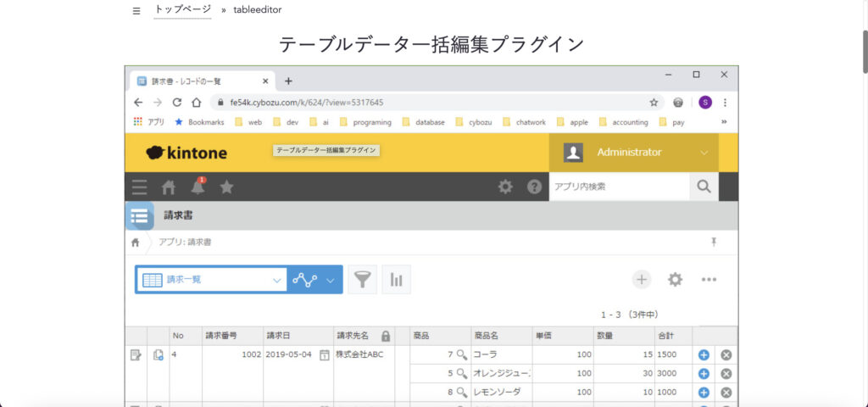Open the ai bookmark folder

pos(319,122)
